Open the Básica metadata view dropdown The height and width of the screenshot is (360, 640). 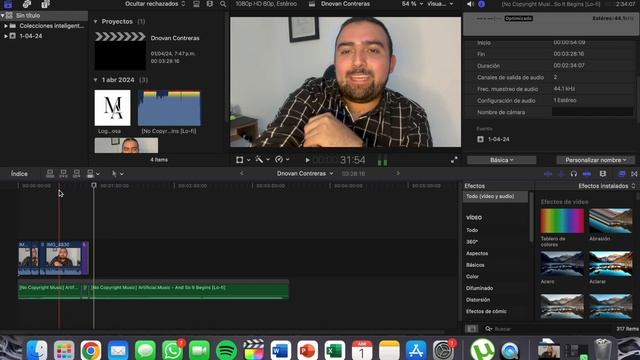(x=502, y=160)
